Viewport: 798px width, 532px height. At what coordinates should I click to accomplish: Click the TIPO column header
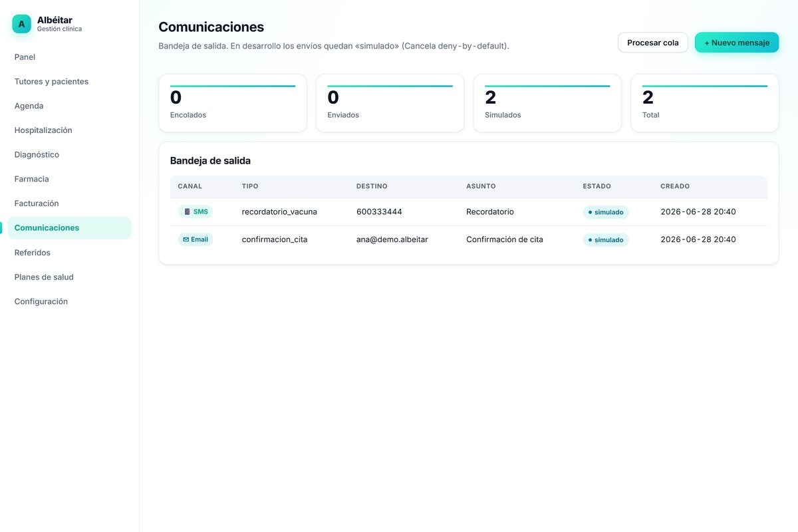pyautogui.click(x=250, y=186)
